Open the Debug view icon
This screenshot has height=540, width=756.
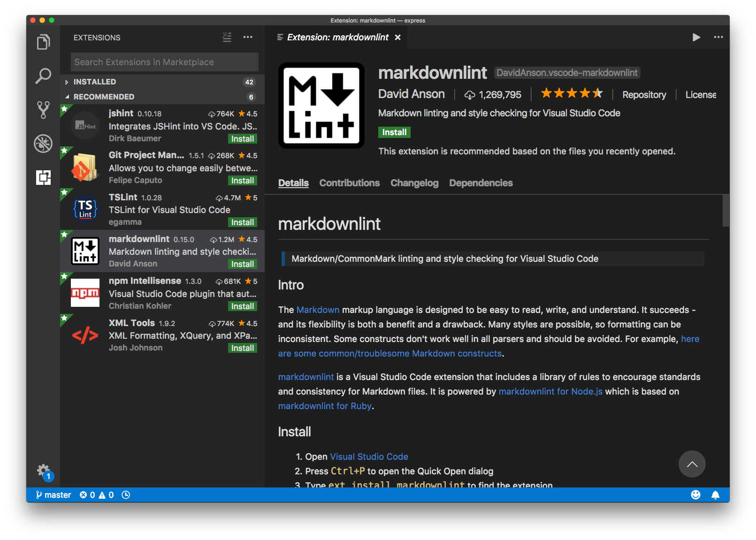pyautogui.click(x=43, y=144)
